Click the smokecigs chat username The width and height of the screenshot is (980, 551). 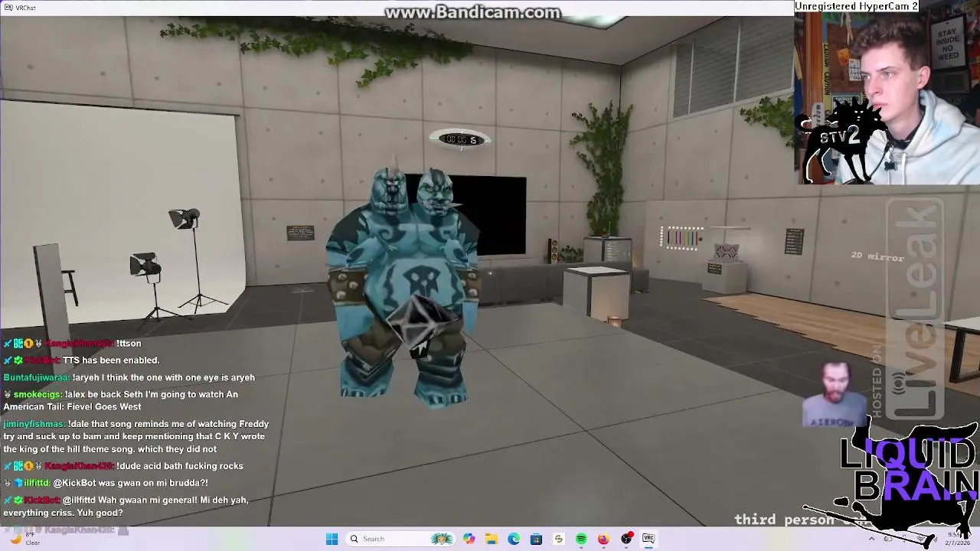38,394
